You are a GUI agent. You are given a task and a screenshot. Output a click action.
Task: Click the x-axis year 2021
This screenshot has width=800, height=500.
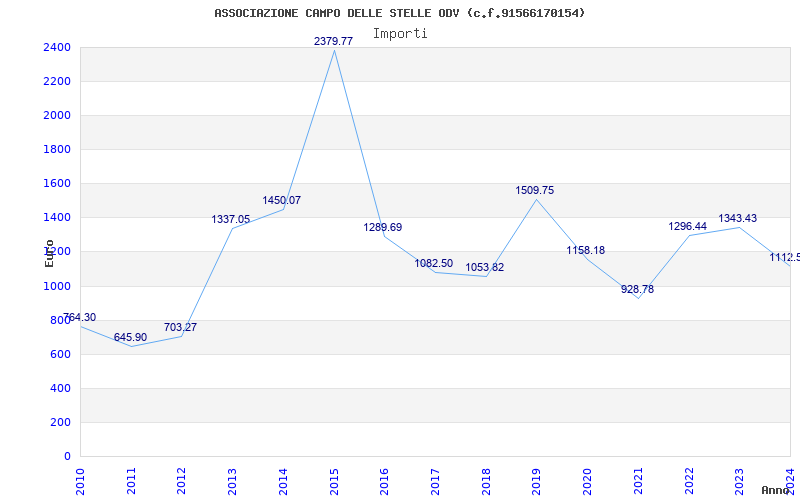pyautogui.click(x=638, y=482)
